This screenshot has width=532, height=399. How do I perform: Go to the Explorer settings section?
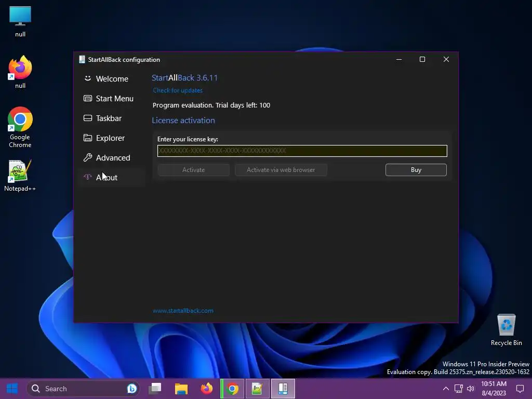point(112,138)
